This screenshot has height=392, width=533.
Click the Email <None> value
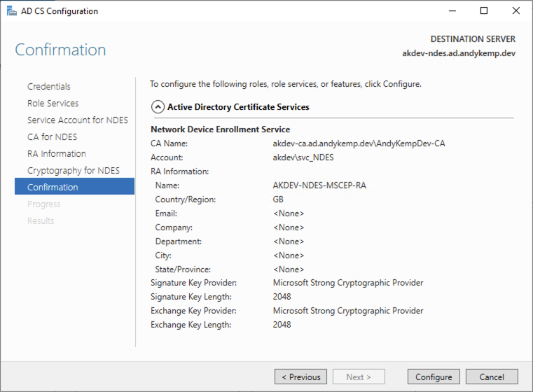click(x=289, y=213)
